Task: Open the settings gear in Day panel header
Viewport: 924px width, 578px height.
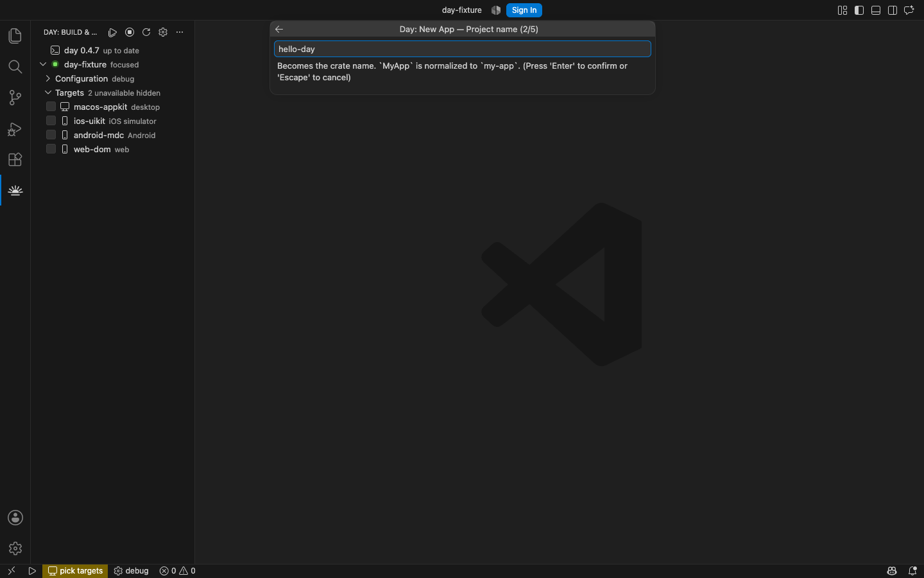Action: pyautogui.click(x=163, y=32)
